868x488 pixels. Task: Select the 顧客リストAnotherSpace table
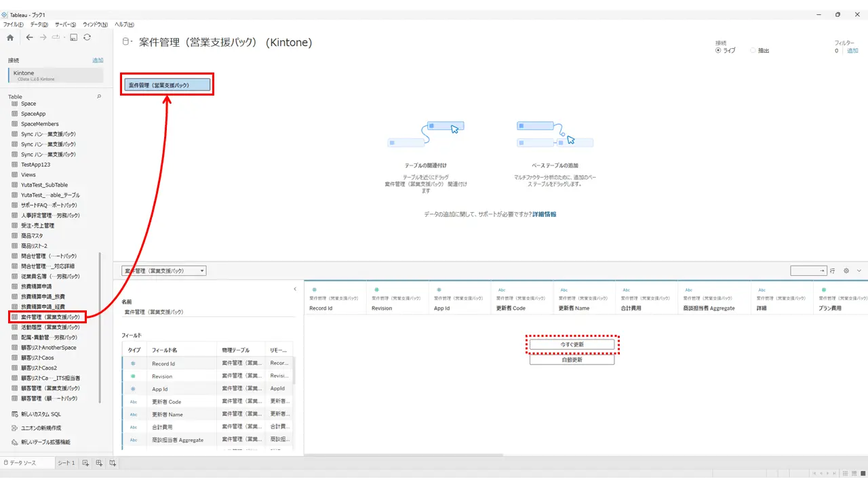48,347
